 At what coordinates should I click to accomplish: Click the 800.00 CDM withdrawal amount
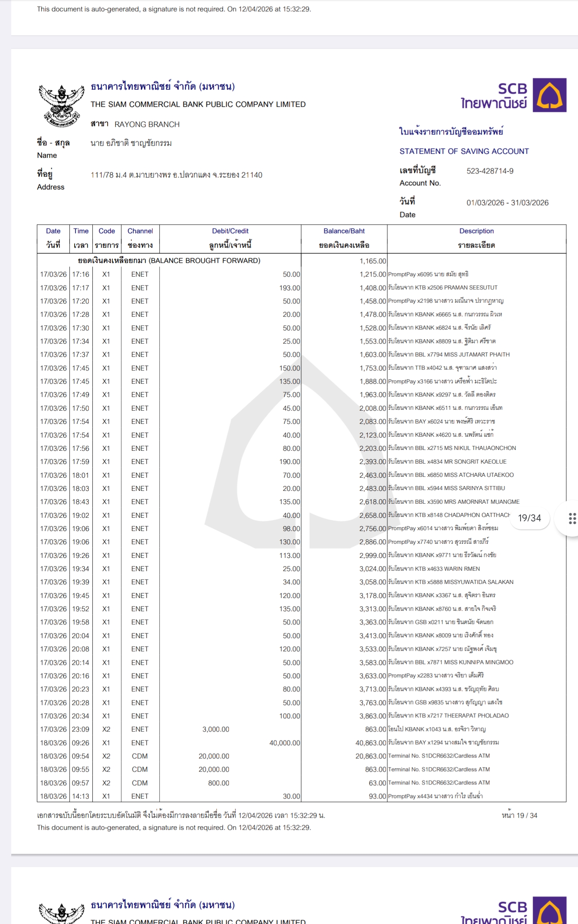coord(218,783)
